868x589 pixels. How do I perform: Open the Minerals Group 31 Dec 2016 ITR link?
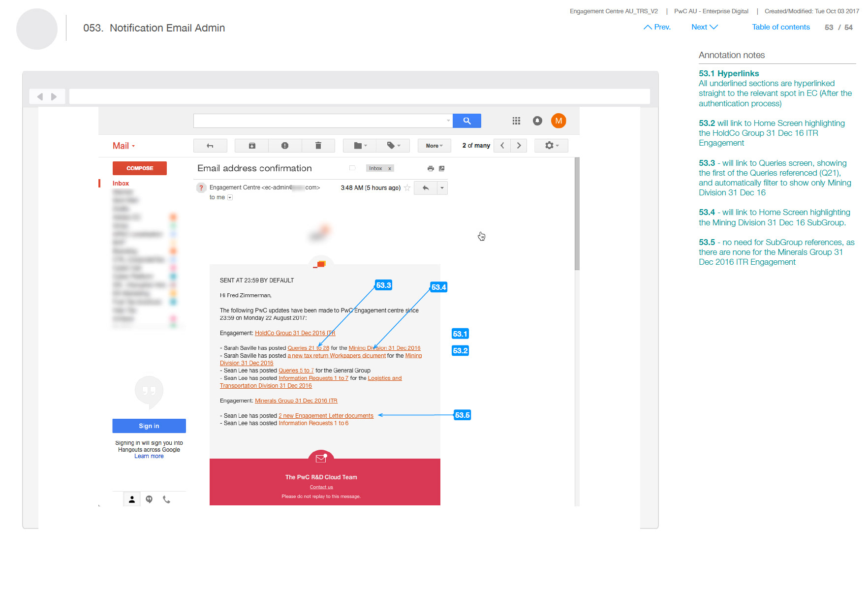pos(296,401)
